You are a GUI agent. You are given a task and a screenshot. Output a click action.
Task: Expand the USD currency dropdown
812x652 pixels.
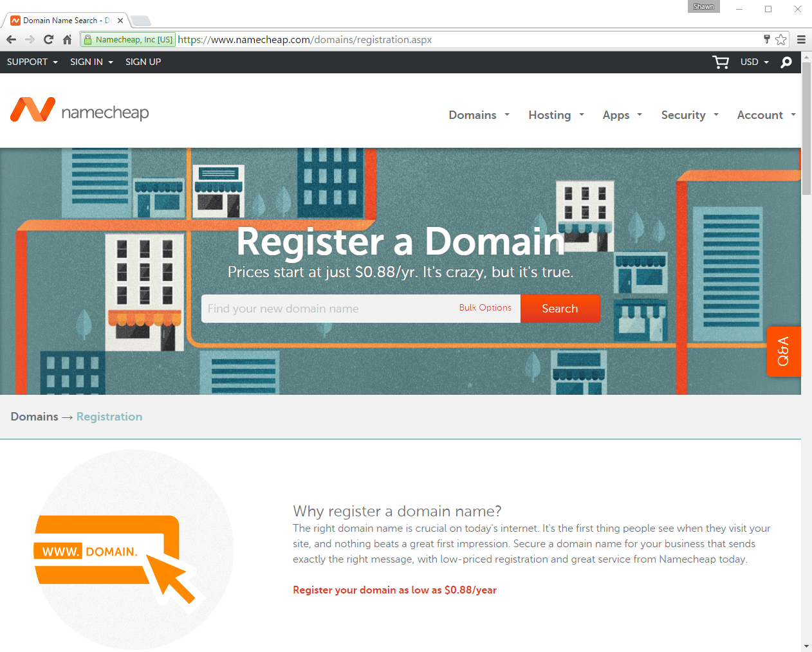pyautogui.click(x=754, y=62)
